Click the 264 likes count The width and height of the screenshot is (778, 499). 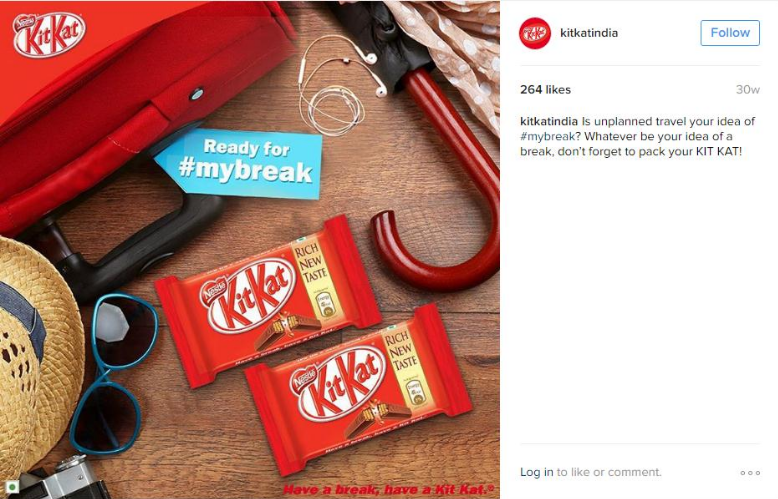pyautogui.click(x=545, y=90)
